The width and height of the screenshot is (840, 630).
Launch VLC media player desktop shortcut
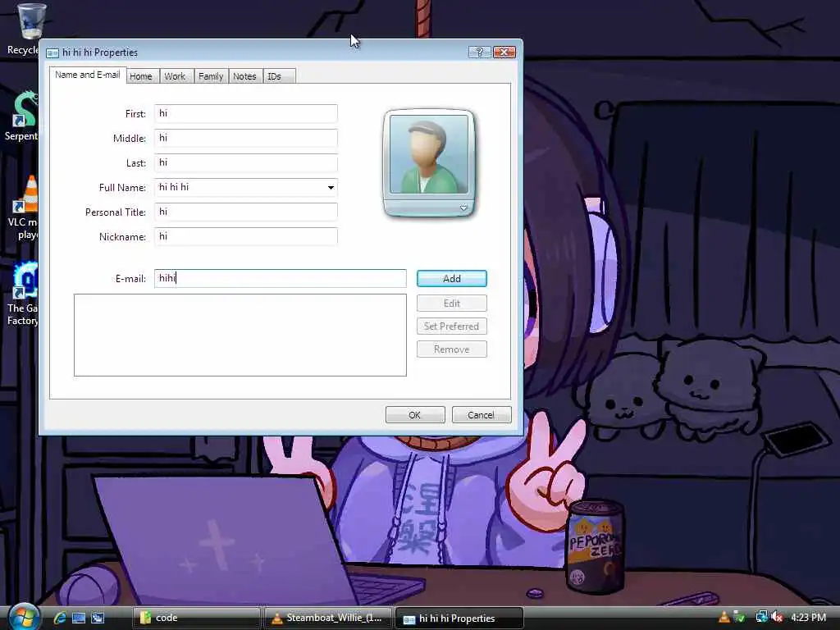point(22,208)
